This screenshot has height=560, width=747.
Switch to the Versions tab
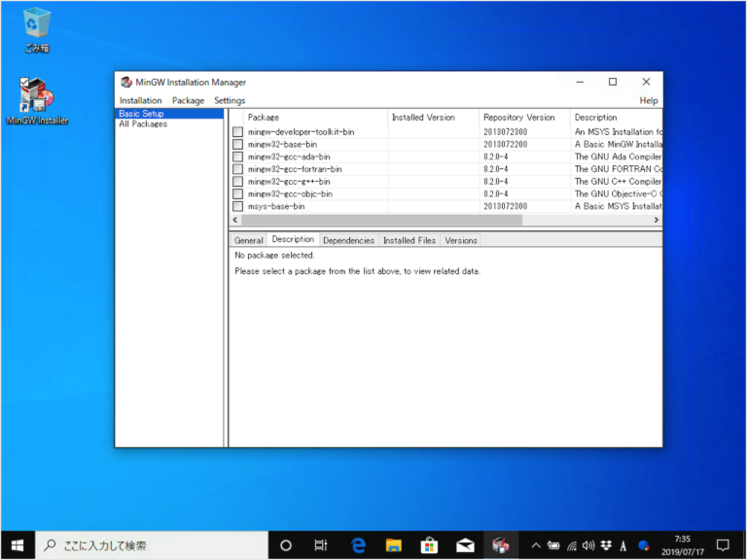pos(461,240)
